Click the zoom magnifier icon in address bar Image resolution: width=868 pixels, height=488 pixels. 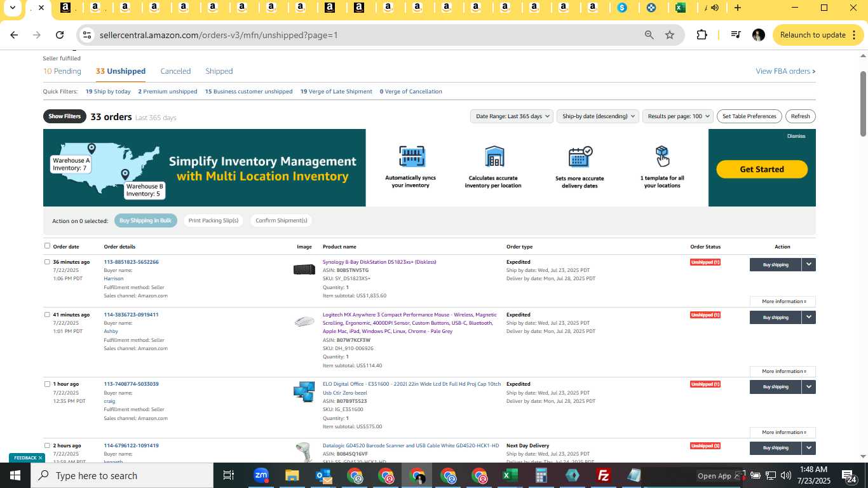click(x=649, y=35)
